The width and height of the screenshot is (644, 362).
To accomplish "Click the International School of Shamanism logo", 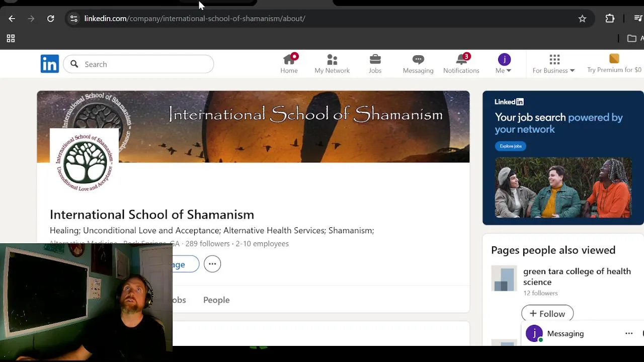I will 85,162.
